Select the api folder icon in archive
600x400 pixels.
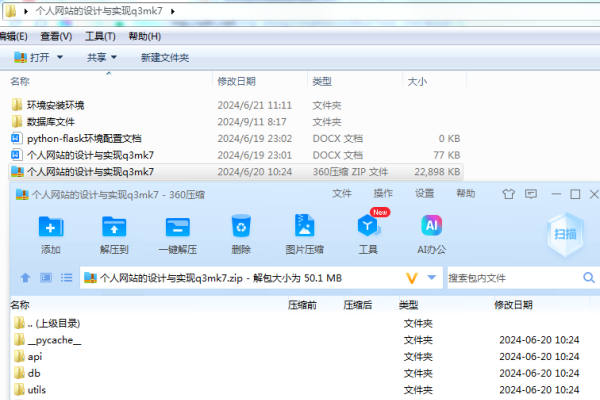coord(19,356)
